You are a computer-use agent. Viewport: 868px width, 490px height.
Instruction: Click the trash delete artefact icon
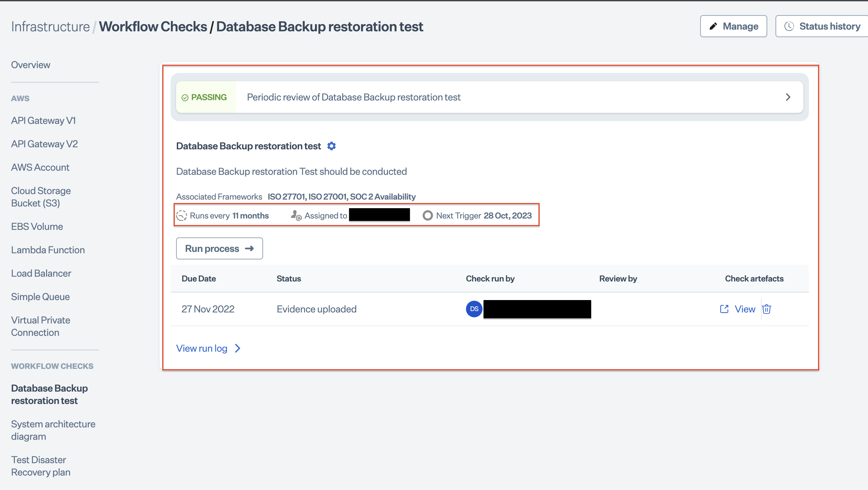767,309
